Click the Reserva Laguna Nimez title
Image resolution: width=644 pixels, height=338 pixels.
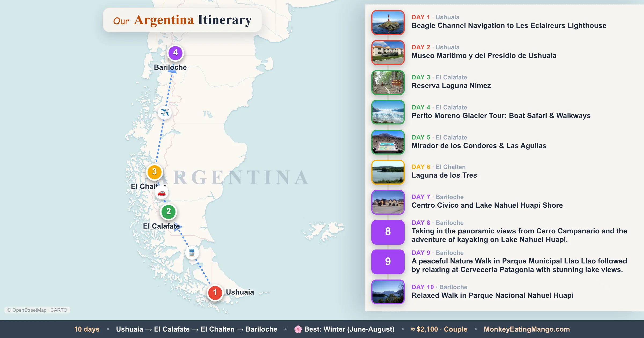[451, 86]
